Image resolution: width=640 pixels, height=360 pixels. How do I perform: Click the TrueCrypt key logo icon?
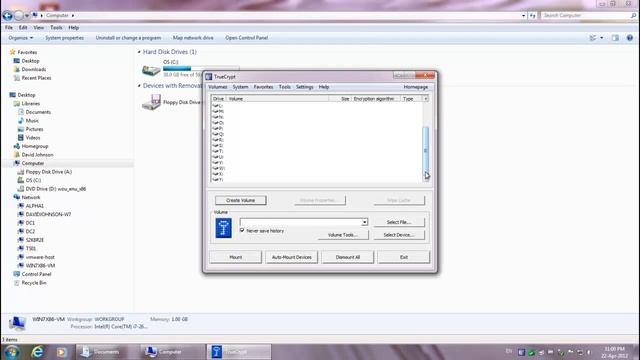pos(223,228)
